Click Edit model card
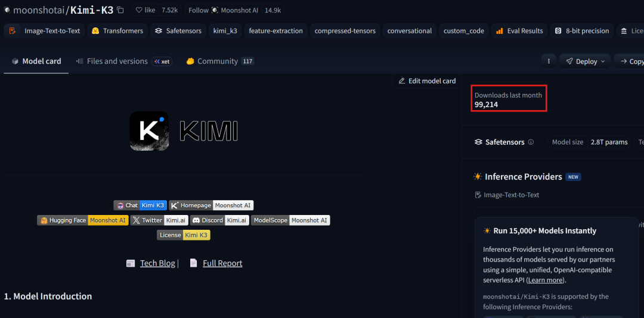 click(427, 81)
